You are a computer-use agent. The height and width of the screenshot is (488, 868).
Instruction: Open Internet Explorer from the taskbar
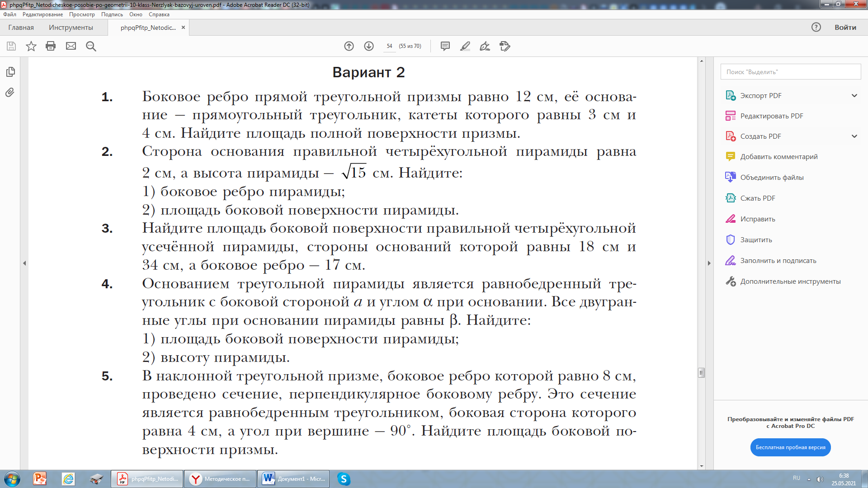pos(68,479)
